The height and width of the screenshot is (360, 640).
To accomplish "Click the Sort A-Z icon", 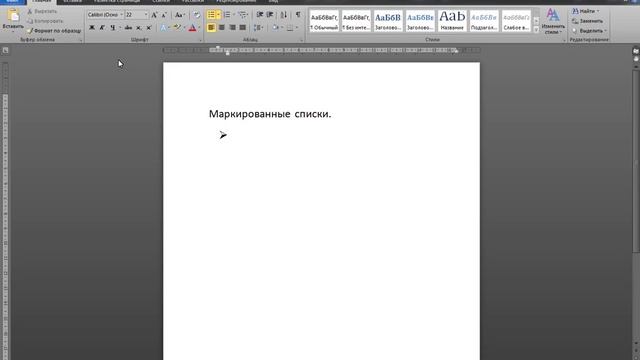I will coord(284,15).
